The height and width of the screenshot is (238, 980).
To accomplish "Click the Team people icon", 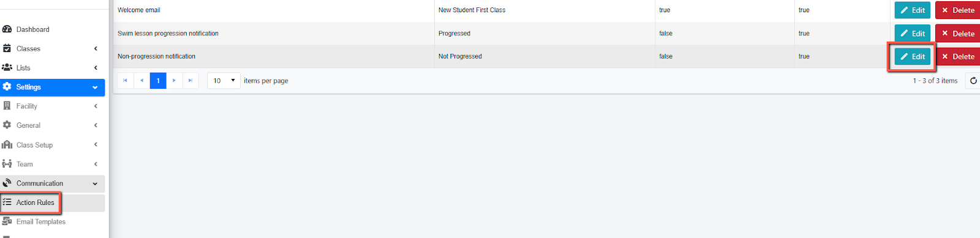I will pyautogui.click(x=7, y=164).
